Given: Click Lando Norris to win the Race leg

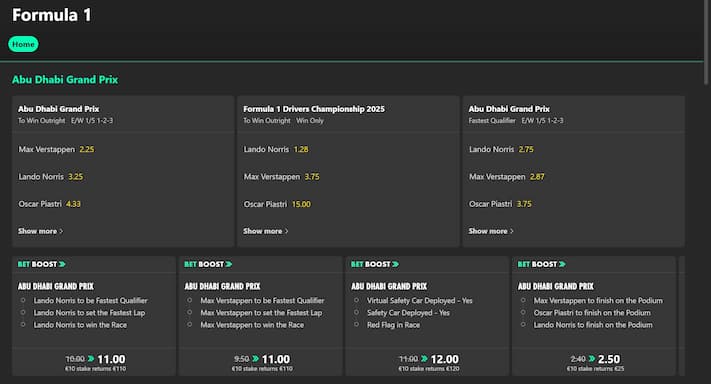Looking at the screenshot, I should pyautogui.click(x=80, y=325).
